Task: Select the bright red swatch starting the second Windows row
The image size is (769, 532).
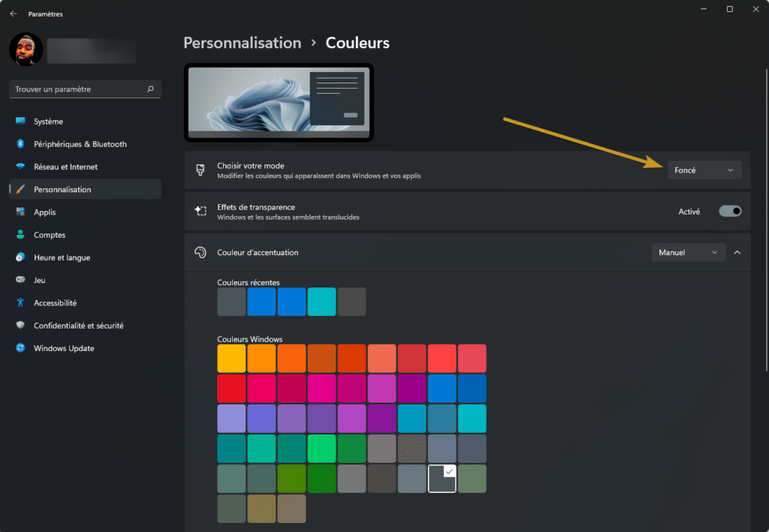Action: tap(231, 389)
